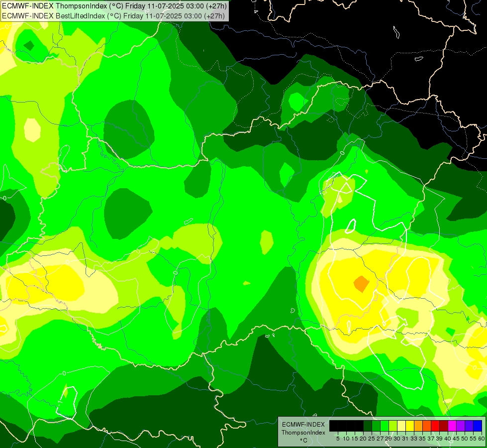Click the lime 29–30 legend swatch
The width and height of the screenshot is (487, 448).
coord(393,426)
